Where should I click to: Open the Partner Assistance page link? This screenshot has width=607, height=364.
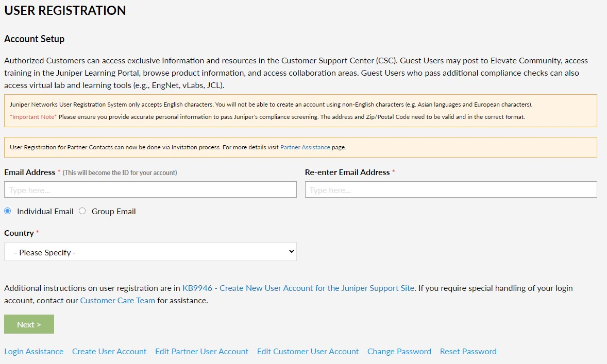pos(305,147)
